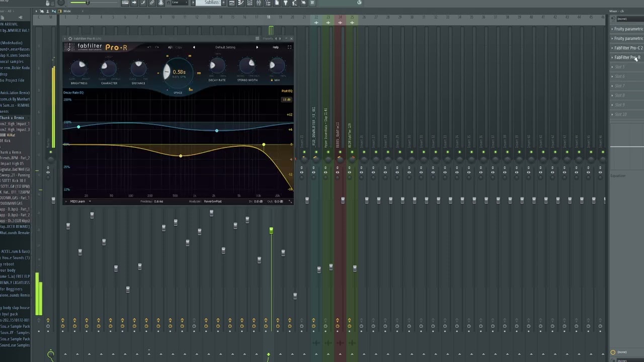The width and height of the screenshot is (644, 362).
Task: Click the Stereo Width knob
Action: click(x=247, y=66)
